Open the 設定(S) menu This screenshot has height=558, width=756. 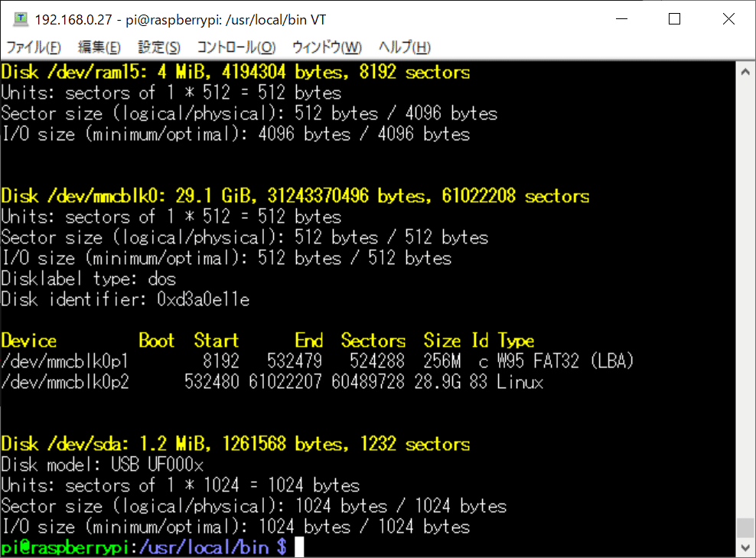[159, 47]
